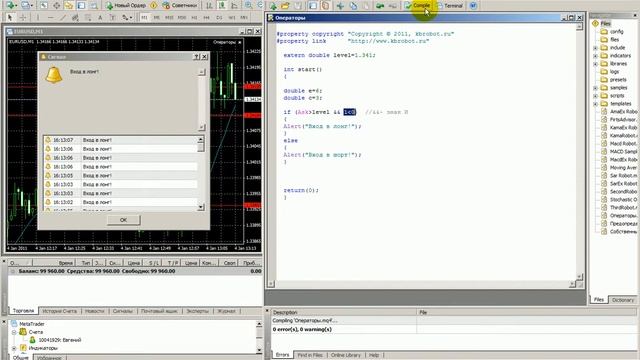Click the zoom in magnifier icon
The height and width of the screenshot is (360, 640).
click(x=248, y=6)
